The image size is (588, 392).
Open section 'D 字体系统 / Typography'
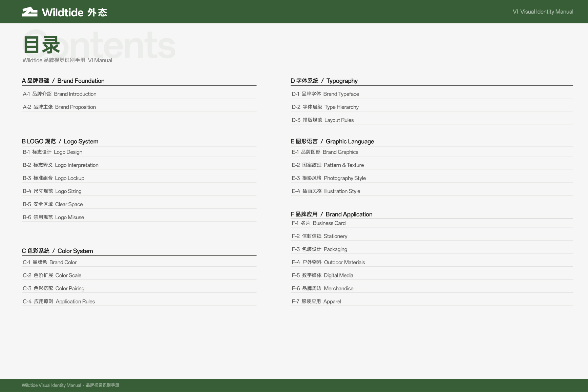pos(324,81)
